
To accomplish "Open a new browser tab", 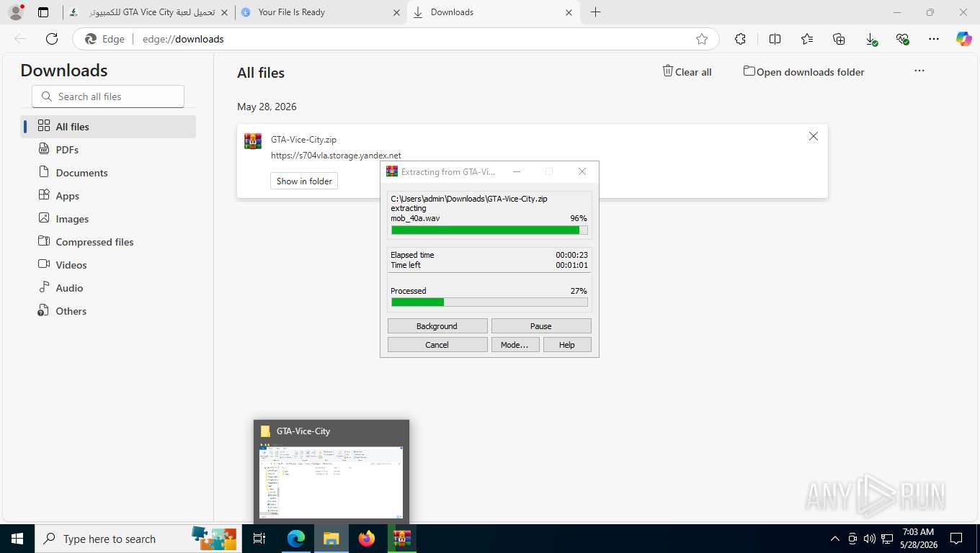I will pyautogui.click(x=595, y=12).
